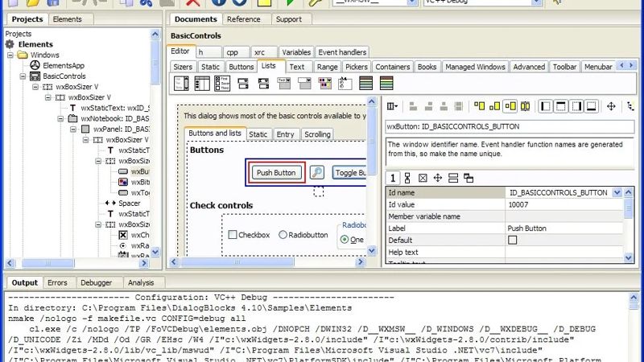
Task: Select ElementsApp item in project tree
Action: coord(64,66)
